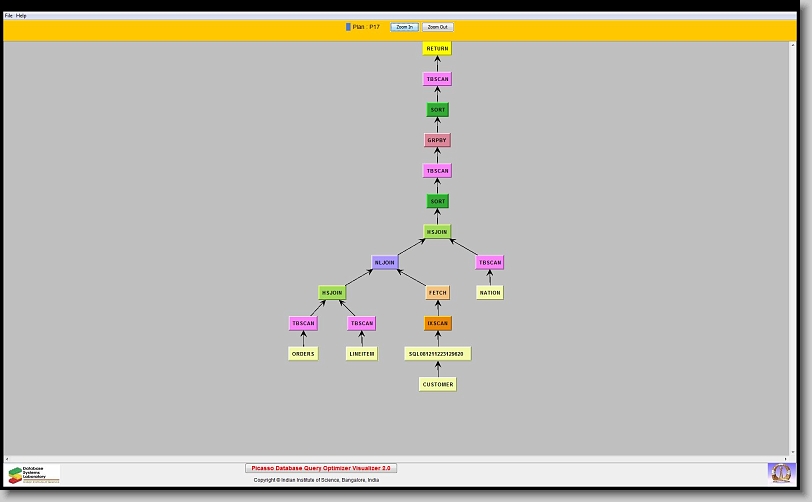Click the institute emblem icon at bottom right
The height and width of the screenshot is (502, 812).
(x=779, y=472)
